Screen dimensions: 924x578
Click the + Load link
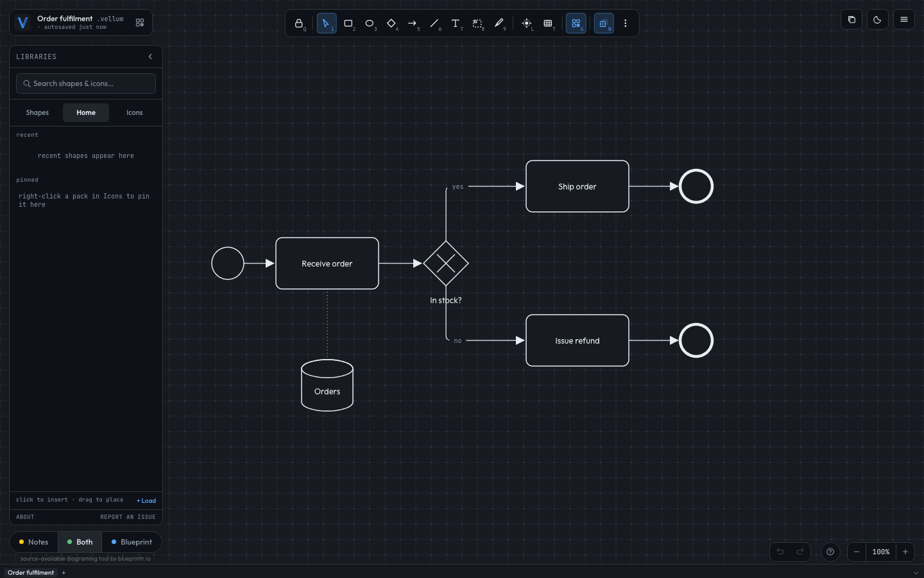[x=146, y=501]
